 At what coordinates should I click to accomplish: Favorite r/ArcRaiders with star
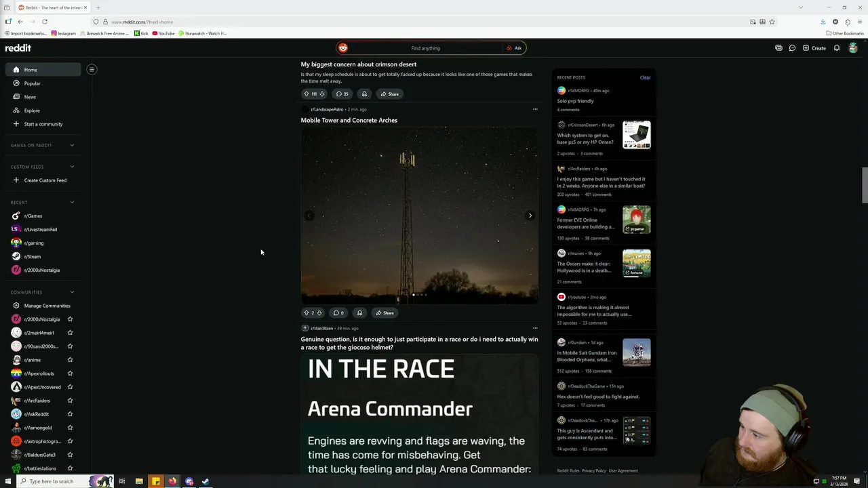[70, 401]
